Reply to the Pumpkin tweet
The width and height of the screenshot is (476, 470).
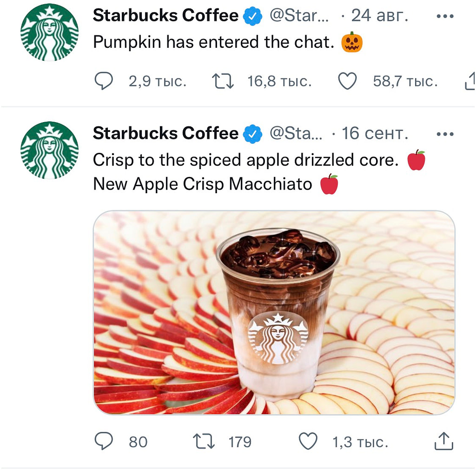pyautogui.click(x=104, y=81)
